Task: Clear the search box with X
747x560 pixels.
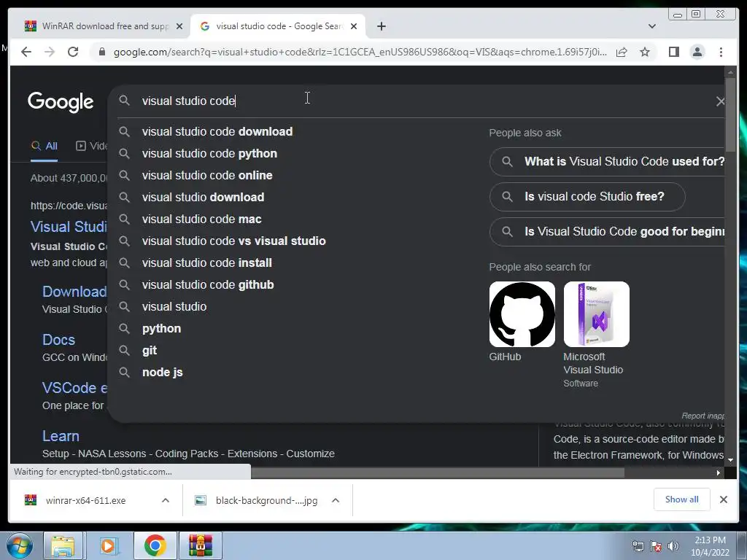Action: (x=720, y=101)
